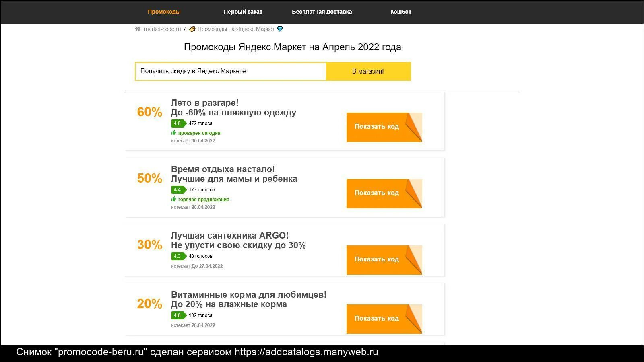
Task: Click the проверен сегодня label
Action: (x=199, y=133)
